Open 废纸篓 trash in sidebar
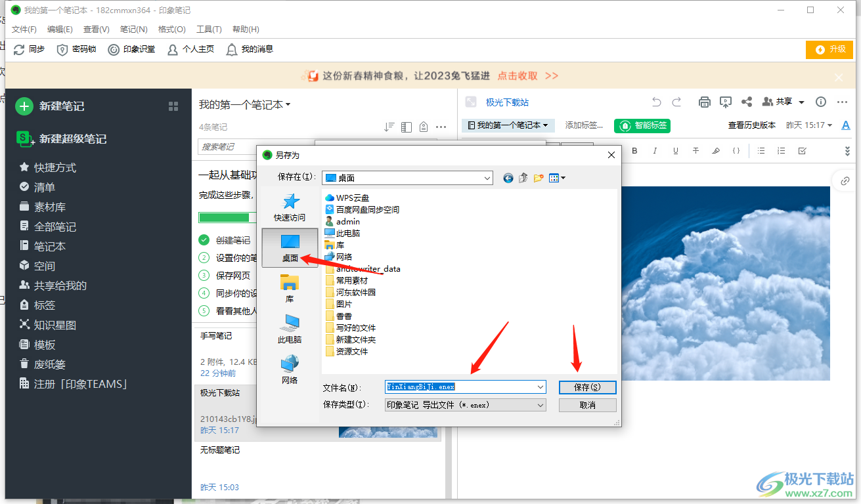The width and height of the screenshot is (861, 504). 43,364
